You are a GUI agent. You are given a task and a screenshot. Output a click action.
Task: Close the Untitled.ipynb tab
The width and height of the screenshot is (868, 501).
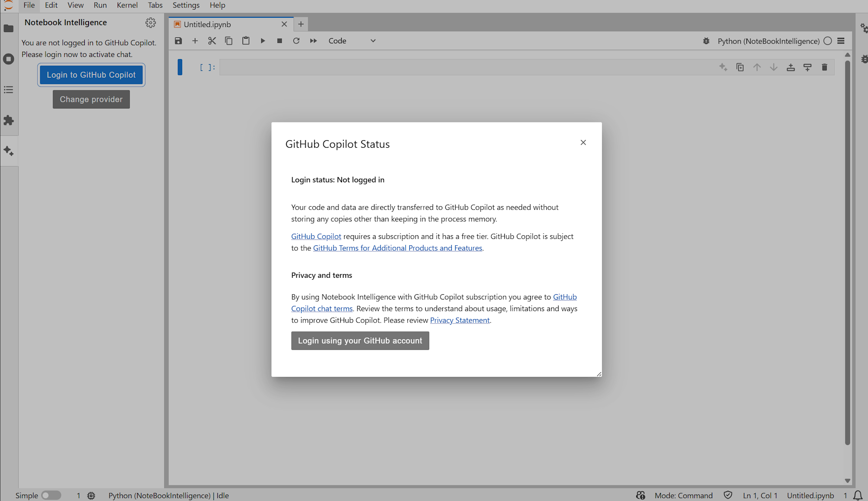(x=284, y=24)
